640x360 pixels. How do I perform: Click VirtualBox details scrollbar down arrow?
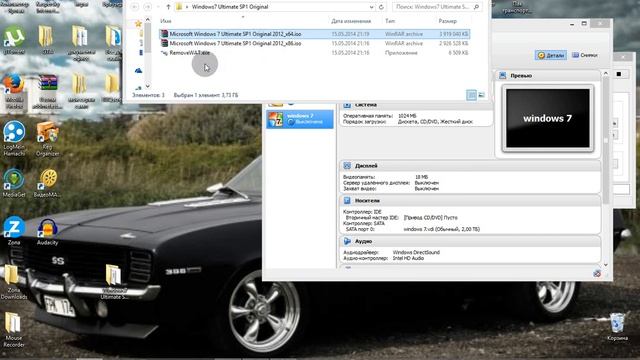(606, 264)
